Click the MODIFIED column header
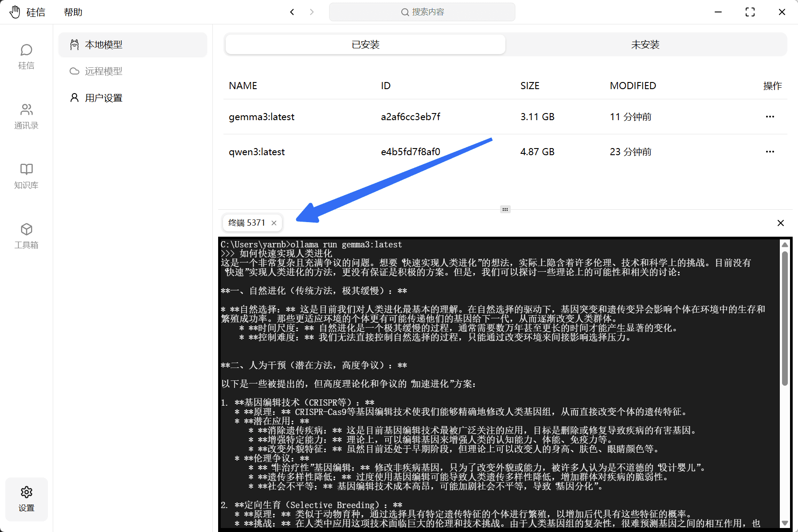The height and width of the screenshot is (532, 798). click(633, 86)
